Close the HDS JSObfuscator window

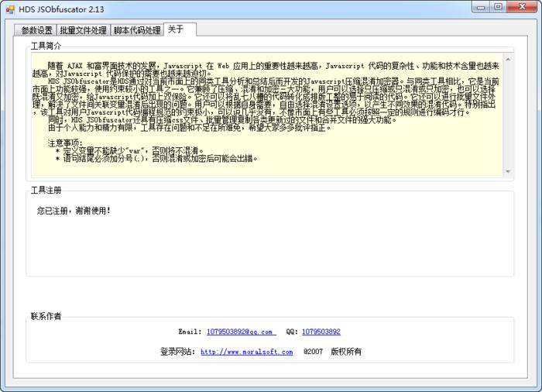coord(522,7)
